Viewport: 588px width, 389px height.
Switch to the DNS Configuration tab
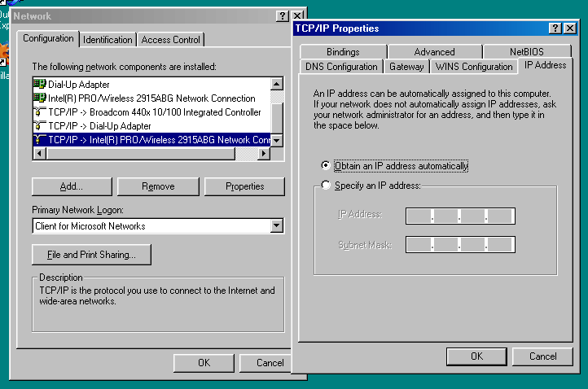[341, 67]
